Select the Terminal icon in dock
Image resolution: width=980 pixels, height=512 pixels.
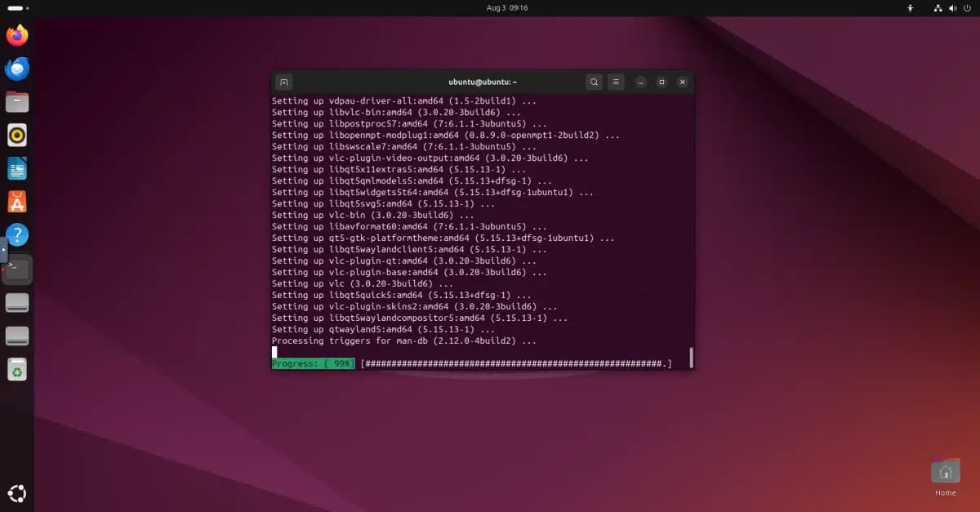coord(17,269)
